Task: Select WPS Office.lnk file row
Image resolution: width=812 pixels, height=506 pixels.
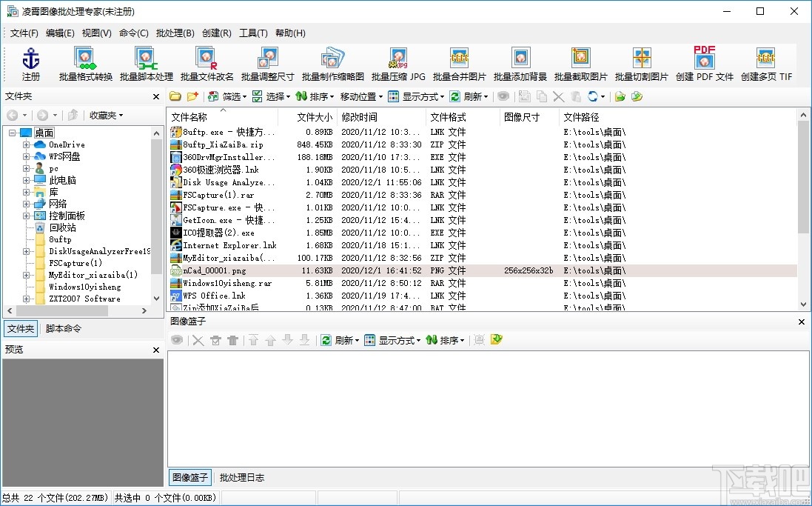Action: coord(483,296)
